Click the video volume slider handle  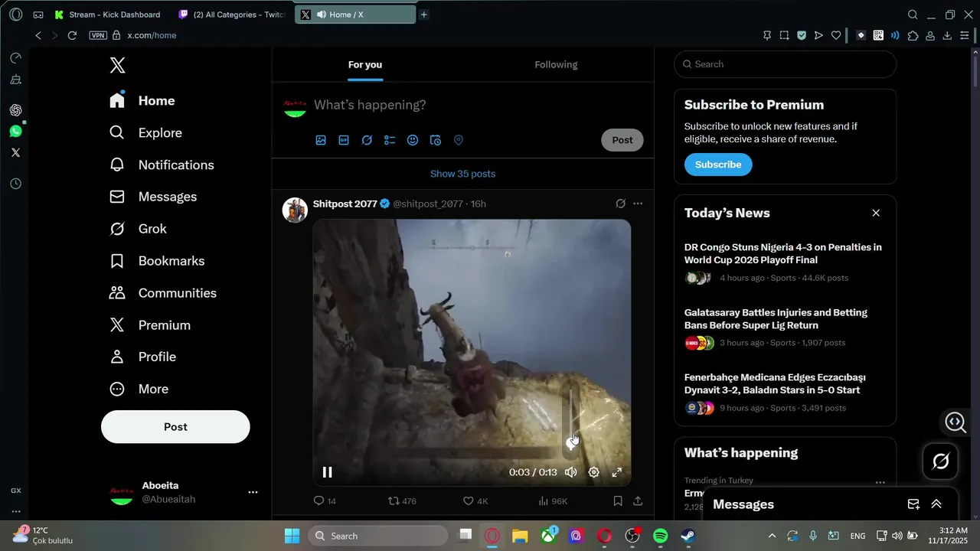[571, 442]
